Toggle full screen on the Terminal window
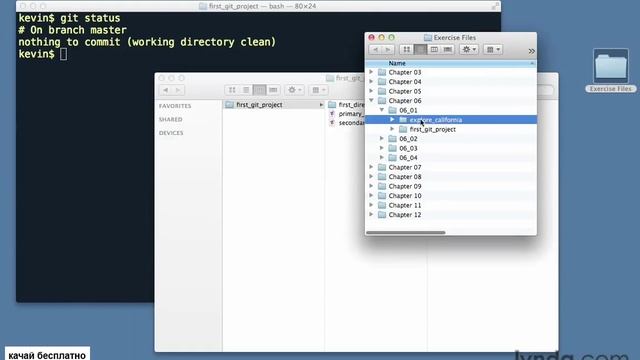The height and width of the screenshot is (360, 640). [495, 6]
